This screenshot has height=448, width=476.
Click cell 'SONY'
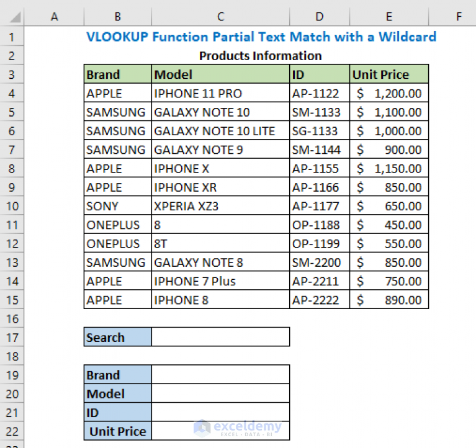pyautogui.click(x=118, y=206)
